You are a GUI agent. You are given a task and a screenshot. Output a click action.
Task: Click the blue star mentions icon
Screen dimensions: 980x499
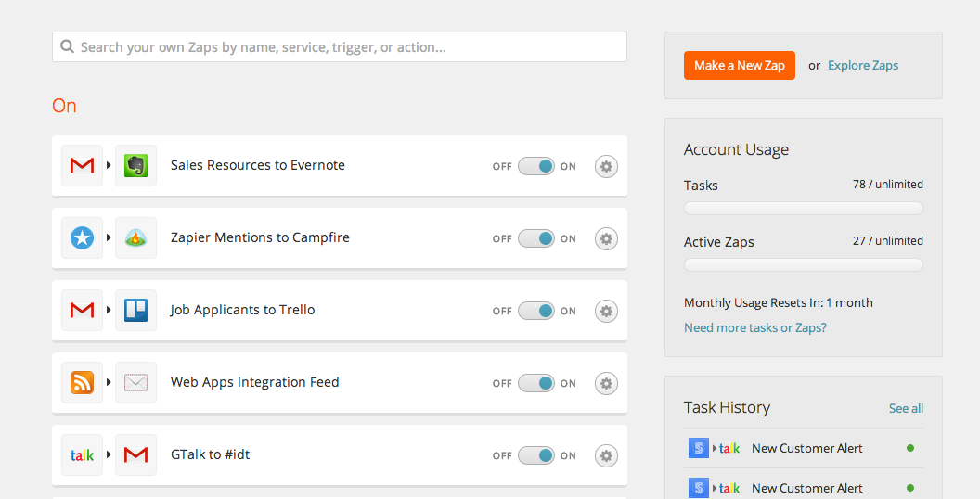[82, 238]
